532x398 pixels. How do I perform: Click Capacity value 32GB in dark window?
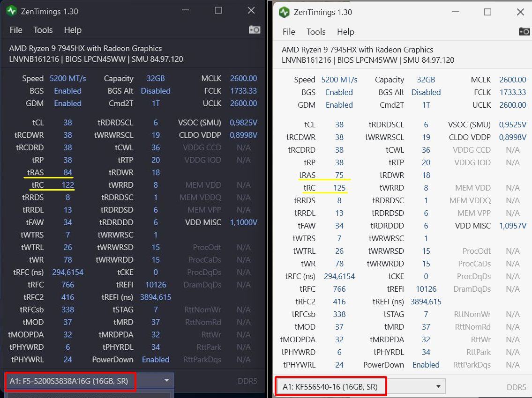pos(156,78)
